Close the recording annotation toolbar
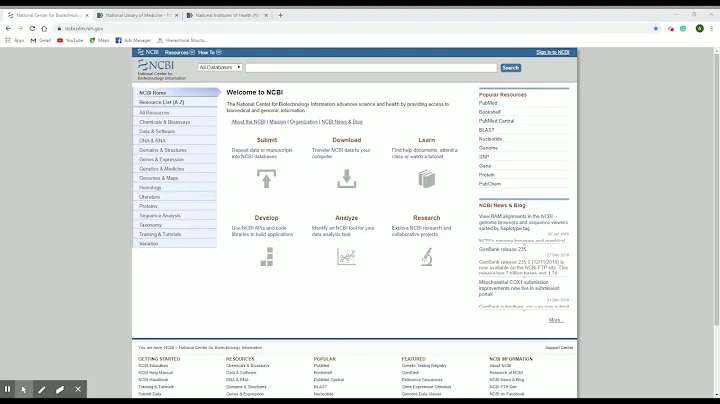Image resolution: width=720 pixels, height=404 pixels. pyautogui.click(x=78, y=389)
